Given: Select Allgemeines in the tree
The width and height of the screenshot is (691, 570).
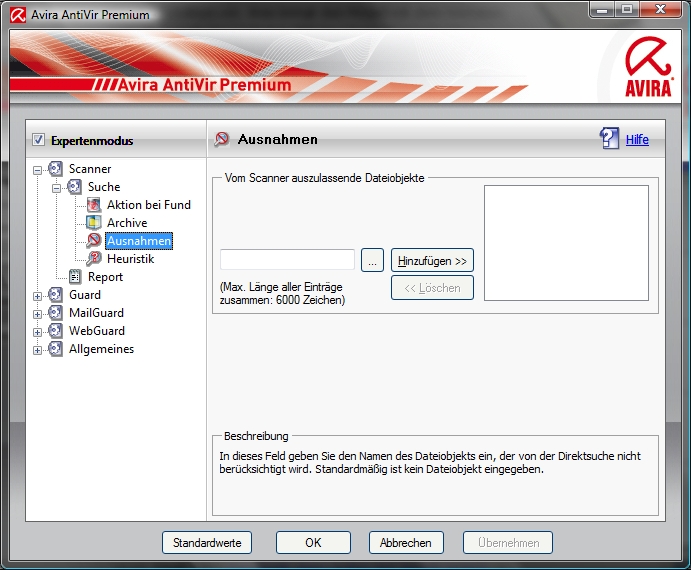Looking at the screenshot, I should point(101,349).
